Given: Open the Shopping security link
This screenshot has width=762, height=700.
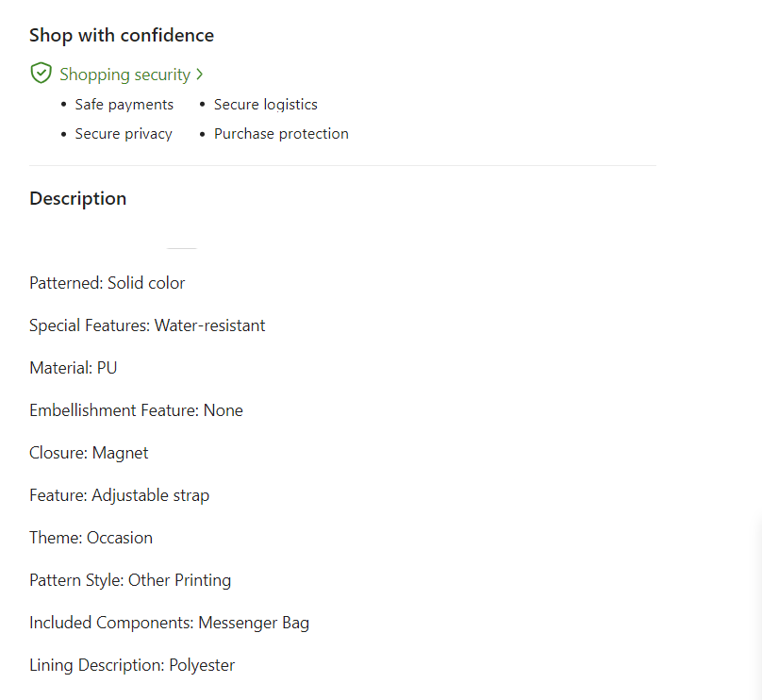Looking at the screenshot, I should pyautogui.click(x=124, y=75).
